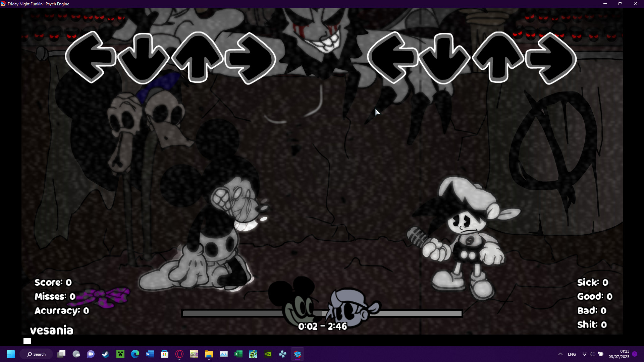This screenshot has height=362, width=644.
Task: Click the song time display 0:02 - 2:46
Action: 322,326
